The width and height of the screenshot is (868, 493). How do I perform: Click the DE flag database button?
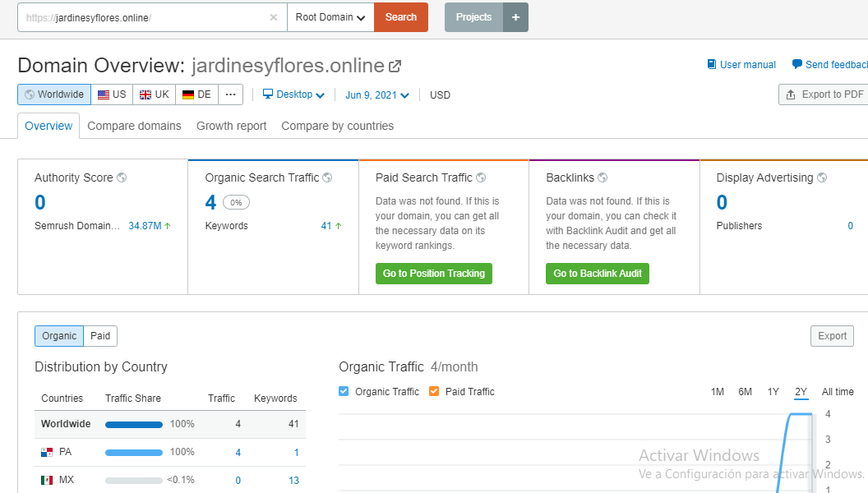pos(197,94)
